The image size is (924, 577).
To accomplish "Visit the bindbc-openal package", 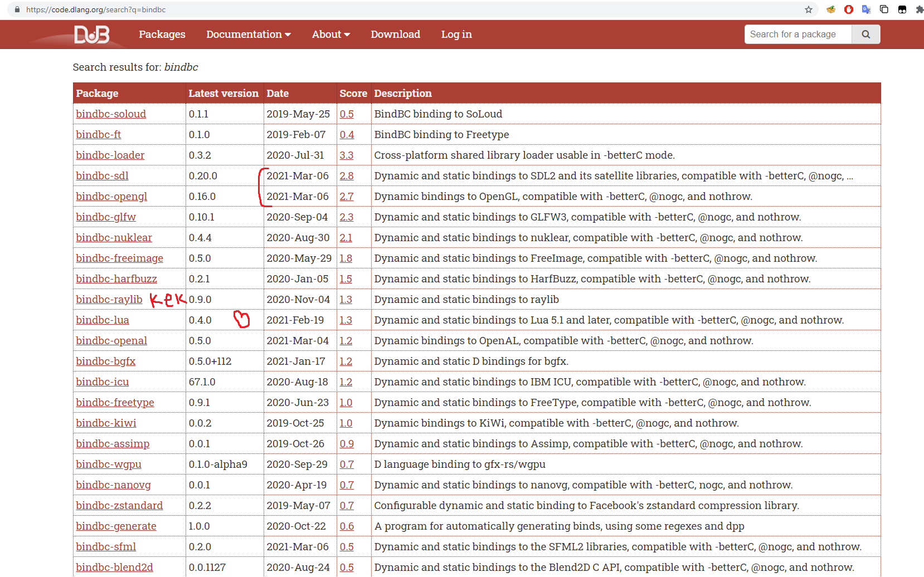I will coord(111,341).
